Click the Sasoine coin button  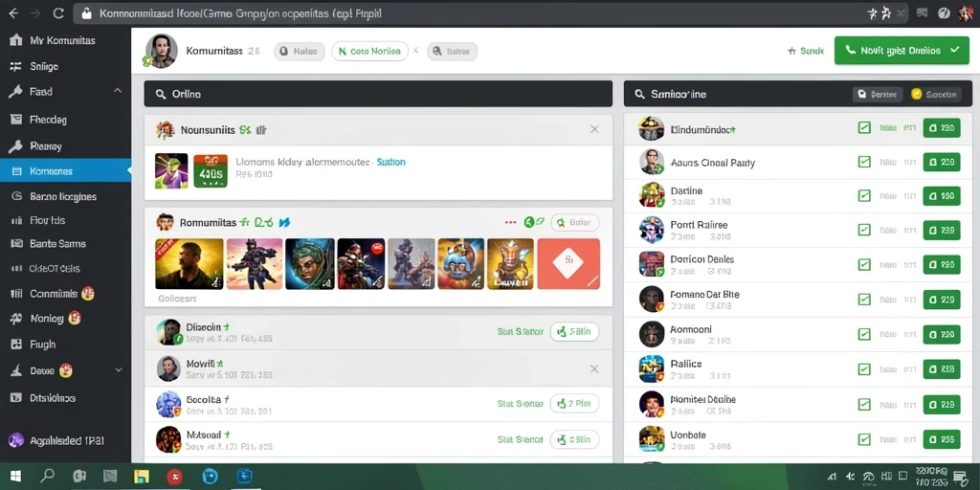(934, 95)
